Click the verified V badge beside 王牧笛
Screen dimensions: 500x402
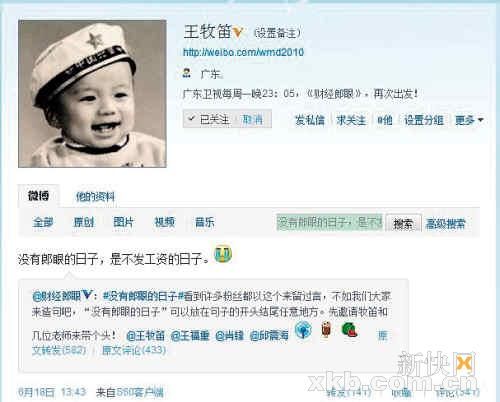[x=237, y=32]
